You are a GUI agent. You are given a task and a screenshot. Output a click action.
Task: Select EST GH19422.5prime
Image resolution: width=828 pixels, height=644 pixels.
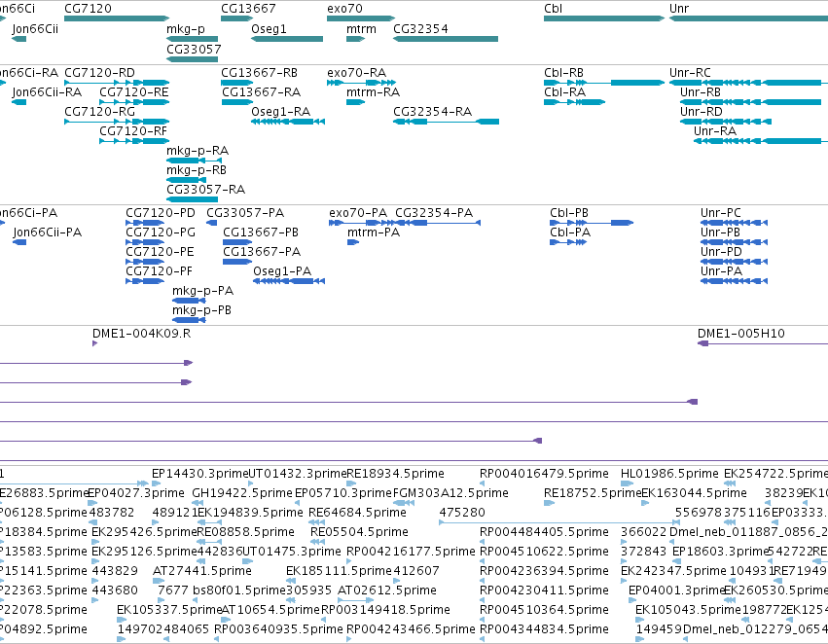point(198,503)
